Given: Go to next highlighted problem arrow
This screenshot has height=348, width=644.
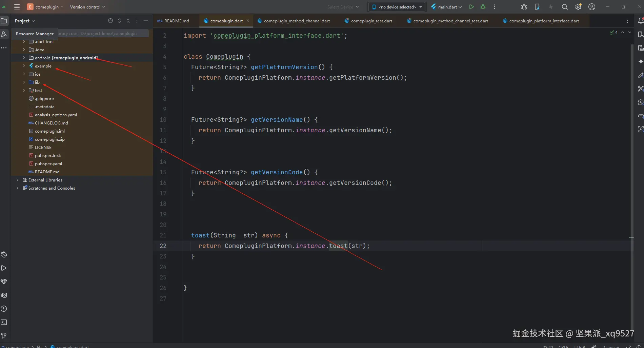Looking at the screenshot, I should pos(630,33).
